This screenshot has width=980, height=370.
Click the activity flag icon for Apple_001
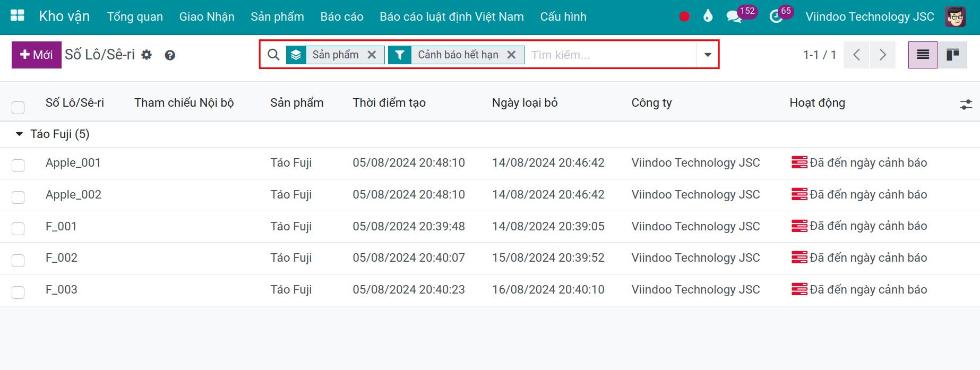(x=799, y=162)
